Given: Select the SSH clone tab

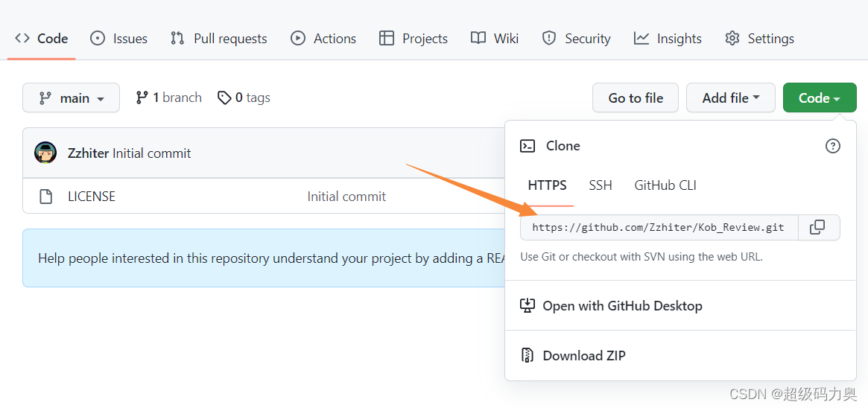Looking at the screenshot, I should [601, 185].
